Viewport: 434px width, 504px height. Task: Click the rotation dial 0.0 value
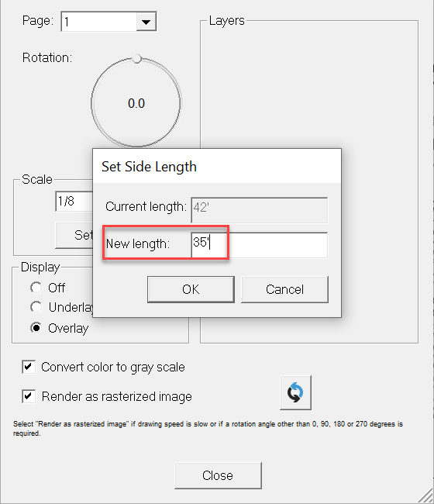click(x=136, y=103)
